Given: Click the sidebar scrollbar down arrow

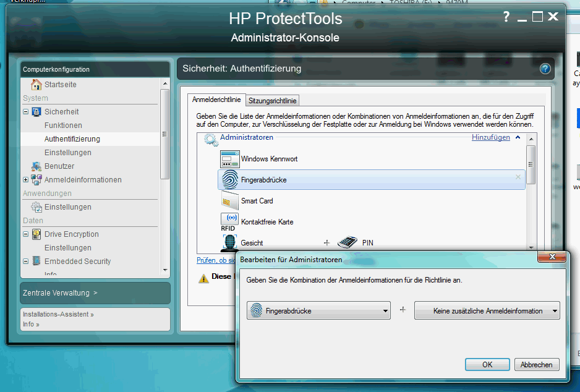Looking at the screenshot, I should tap(165, 270).
